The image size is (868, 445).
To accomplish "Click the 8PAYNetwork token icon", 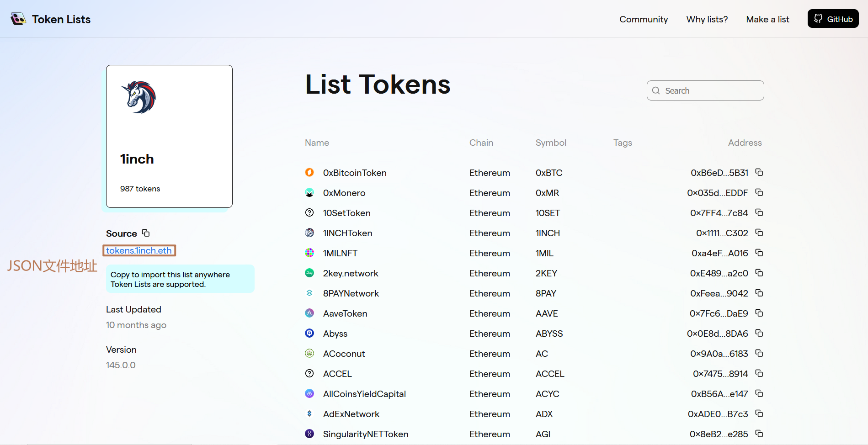I will coord(309,293).
